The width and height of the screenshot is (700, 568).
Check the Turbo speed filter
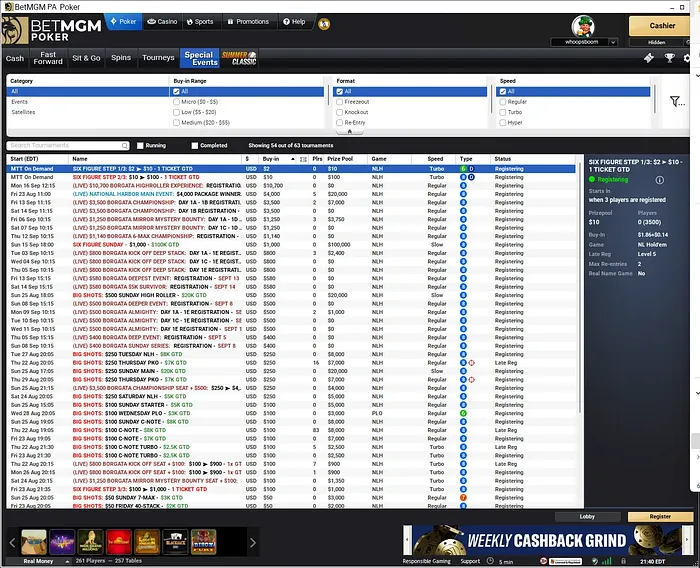[503, 112]
